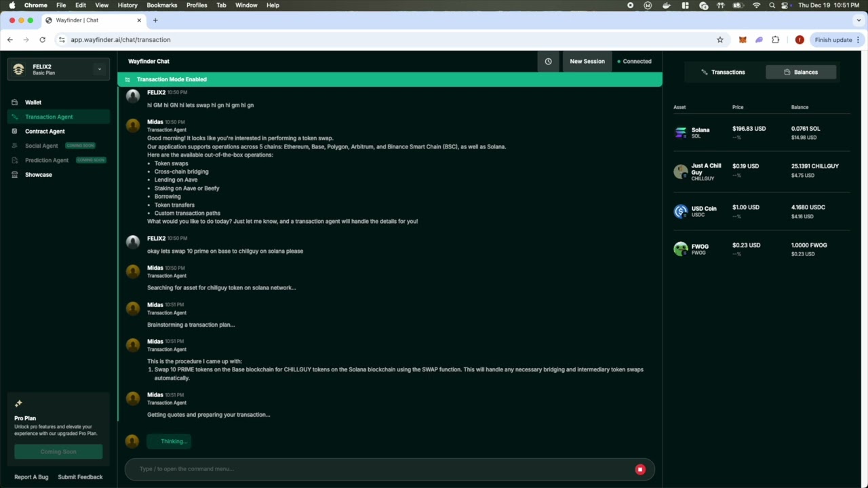Click the $196.83 USD Solana price
The height and width of the screenshot is (488, 868).
coord(749,129)
